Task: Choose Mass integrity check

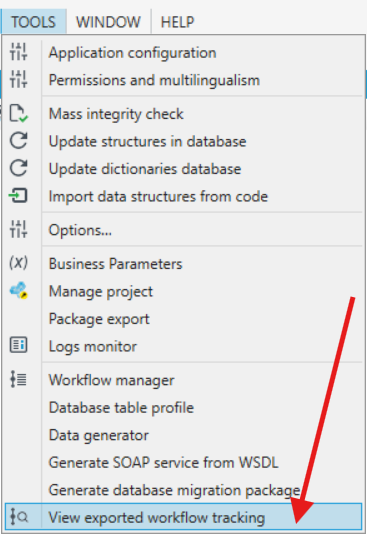Action: [x=184, y=114]
